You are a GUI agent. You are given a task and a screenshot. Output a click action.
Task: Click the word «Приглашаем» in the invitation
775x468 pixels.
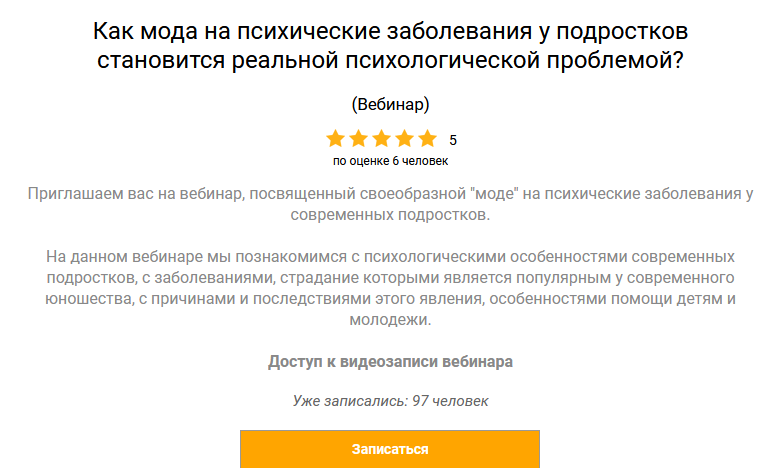(76, 192)
